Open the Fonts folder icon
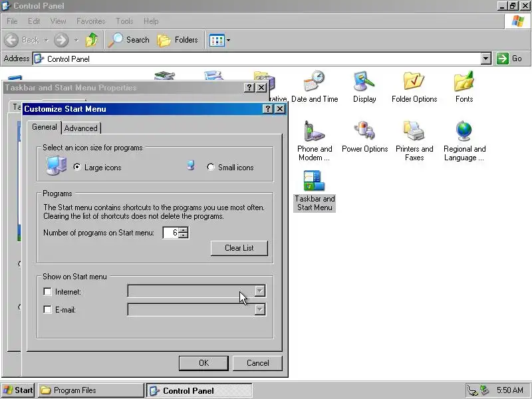 [464, 86]
